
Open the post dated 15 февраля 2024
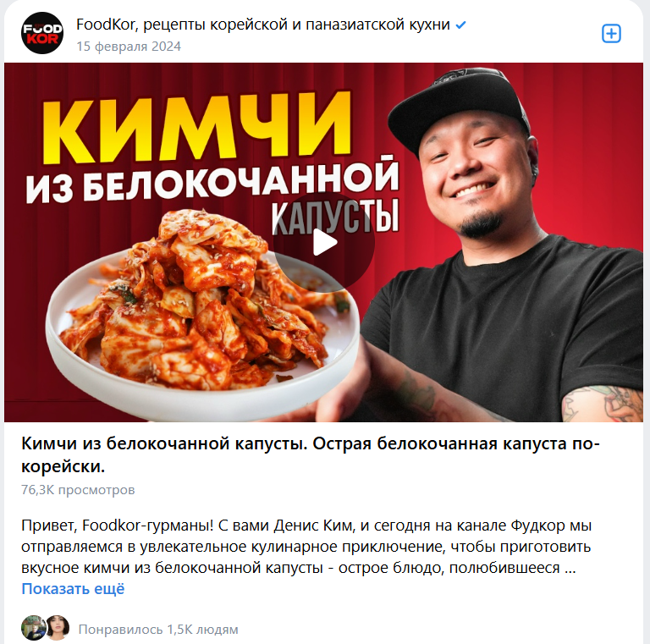(129, 47)
